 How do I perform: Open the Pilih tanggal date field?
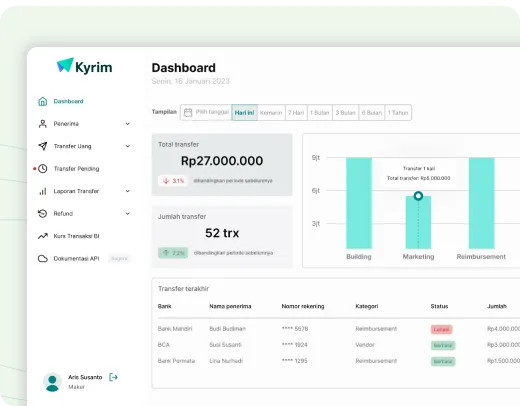(x=206, y=112)
